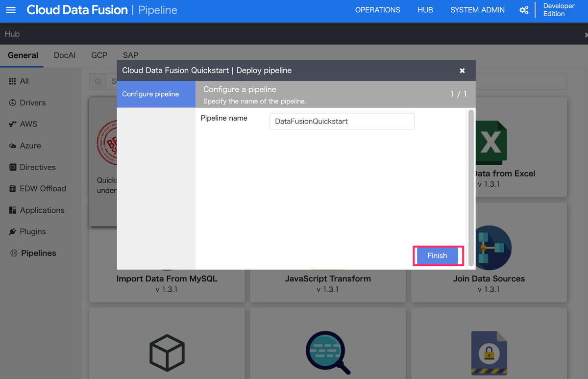Switch to the SAP tab
588x379 pixels.
pyautogui.click(x=130, y=55)
